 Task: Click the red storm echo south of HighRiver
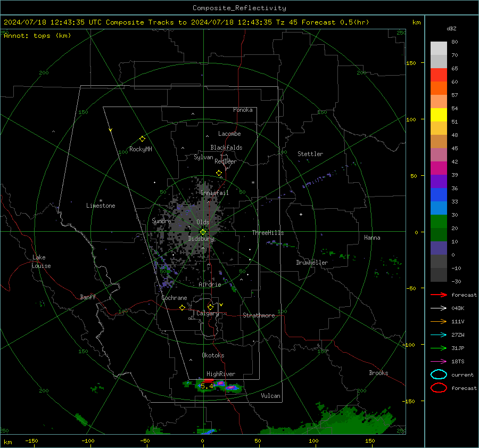point(208,380)
